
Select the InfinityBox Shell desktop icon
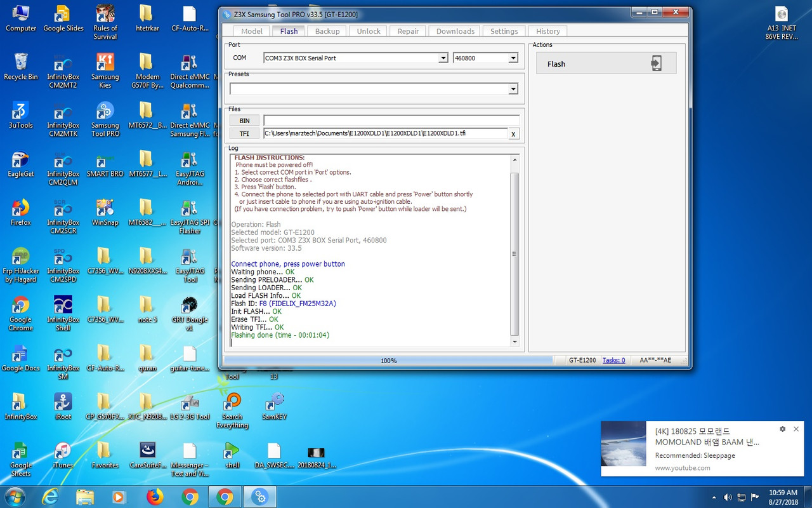63,314
